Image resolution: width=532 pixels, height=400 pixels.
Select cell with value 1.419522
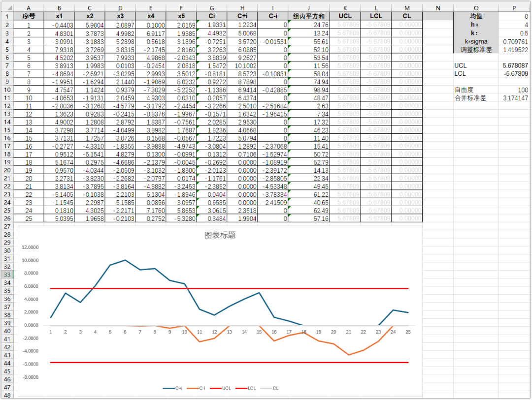click(x=514, y=50)
